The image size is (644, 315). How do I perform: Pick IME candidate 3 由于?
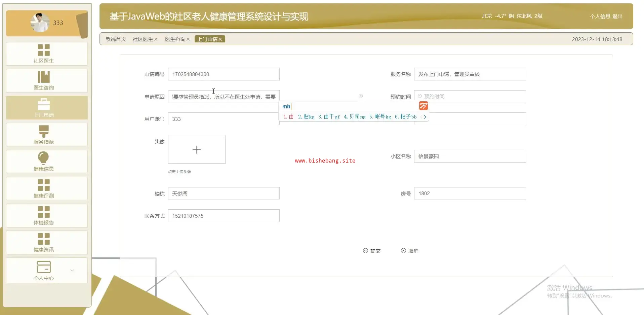[329, 117]
